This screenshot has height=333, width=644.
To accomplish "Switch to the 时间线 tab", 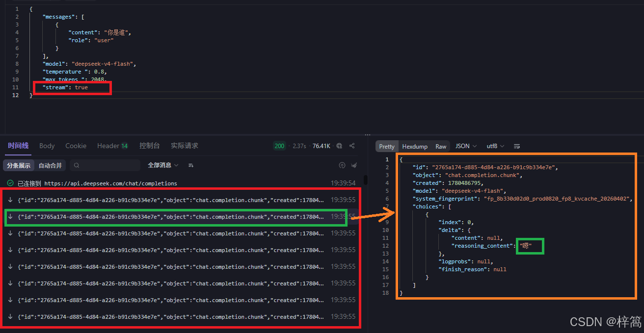I will click(18, 146).
